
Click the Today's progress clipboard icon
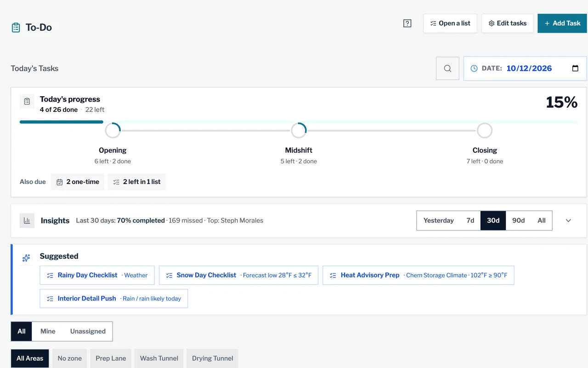pos(27,101)
